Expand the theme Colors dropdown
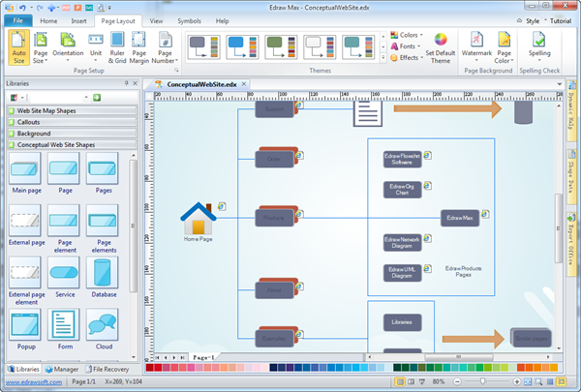The width and height of the screenshot is (581, 392). (x=409, y=35)
